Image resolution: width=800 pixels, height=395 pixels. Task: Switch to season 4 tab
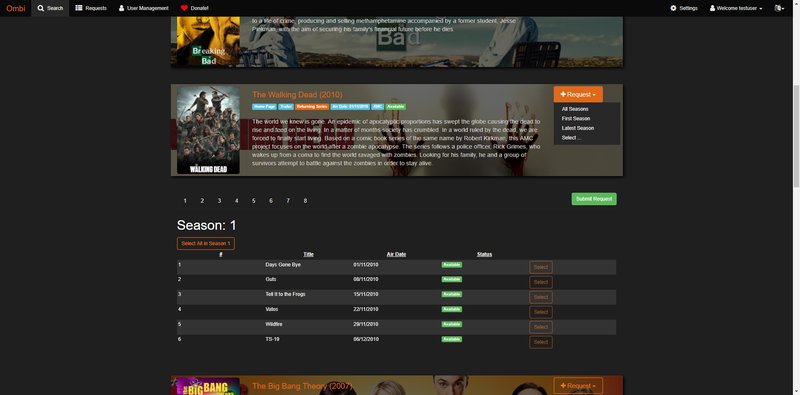(x=236, y=201)
